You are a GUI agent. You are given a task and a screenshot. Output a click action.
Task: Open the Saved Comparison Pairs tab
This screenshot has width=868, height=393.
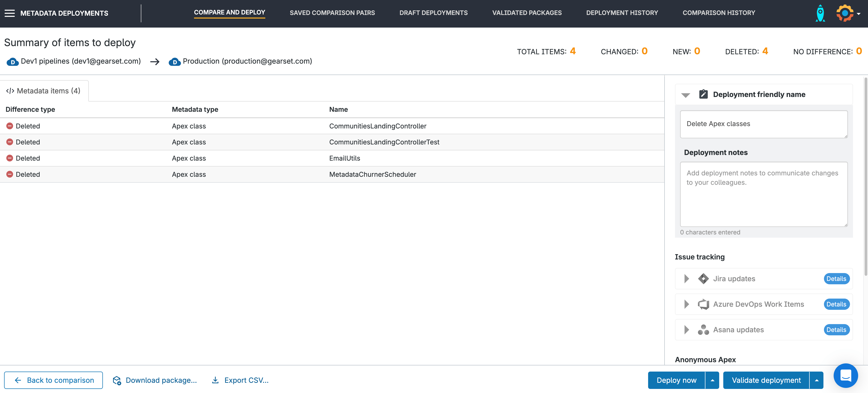[332, 13]
